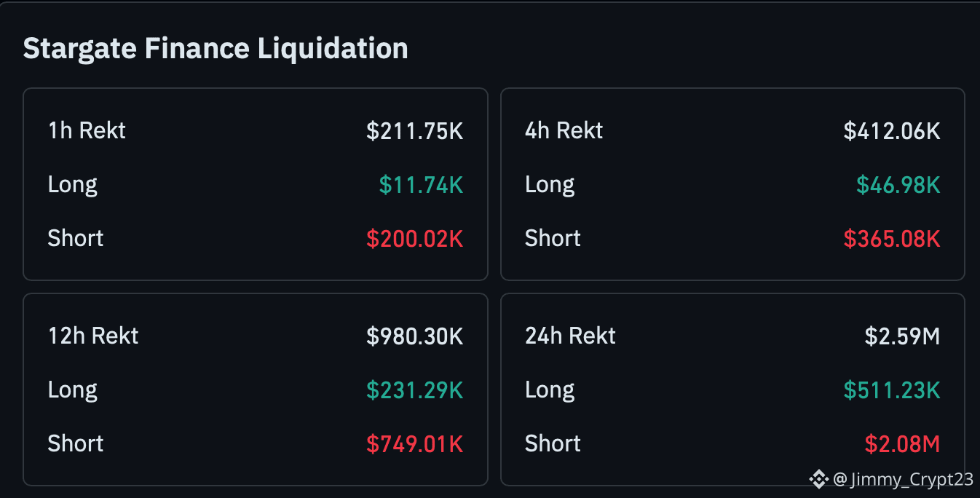Click the 12h Rekt label
The height and width of the screenshot is (498, 980).
pyautogui.click(x=93, y=336)
